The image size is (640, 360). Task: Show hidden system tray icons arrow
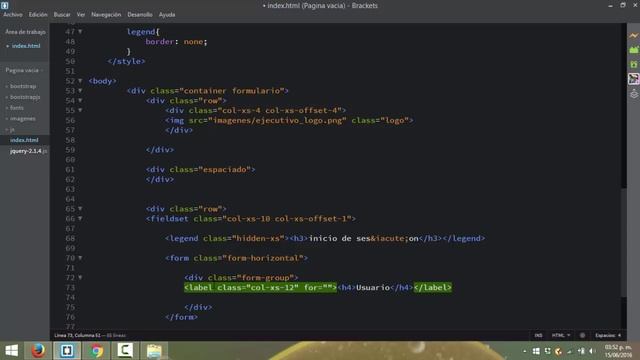[524, 351]
